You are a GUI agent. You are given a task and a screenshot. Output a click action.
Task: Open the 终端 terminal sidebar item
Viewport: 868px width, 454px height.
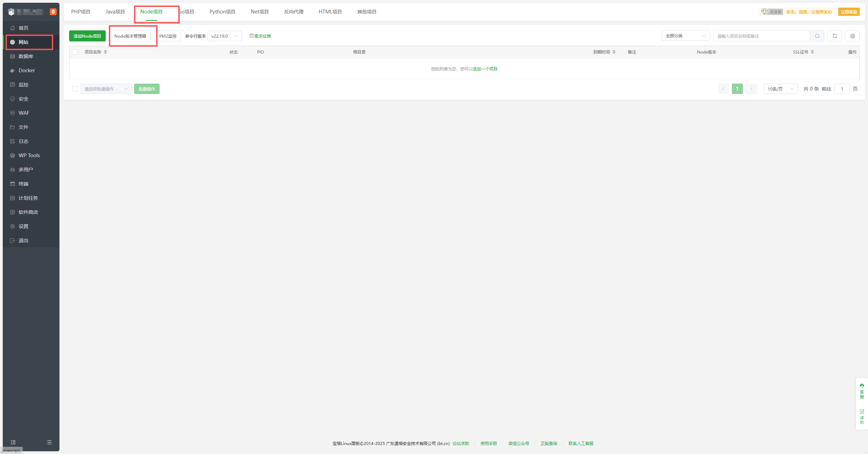23,184
